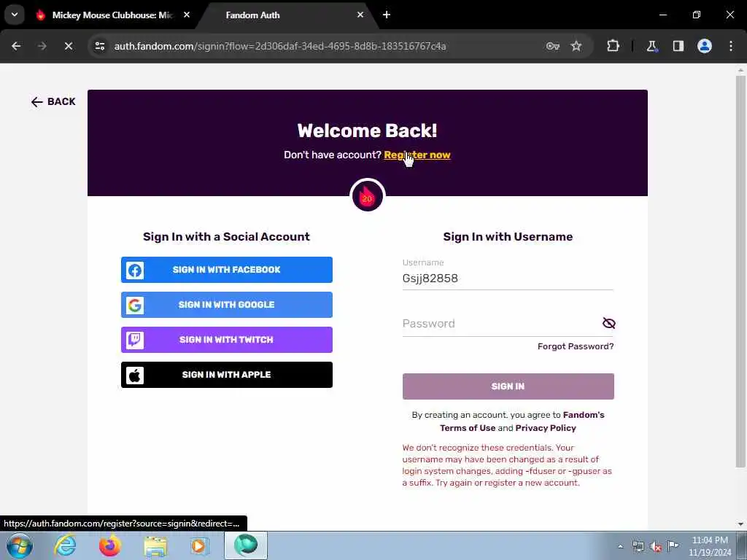Click the Welcome Back! heading
This screenshot has width=747, height=560.
pyautogui.click(x=368, y=131)
